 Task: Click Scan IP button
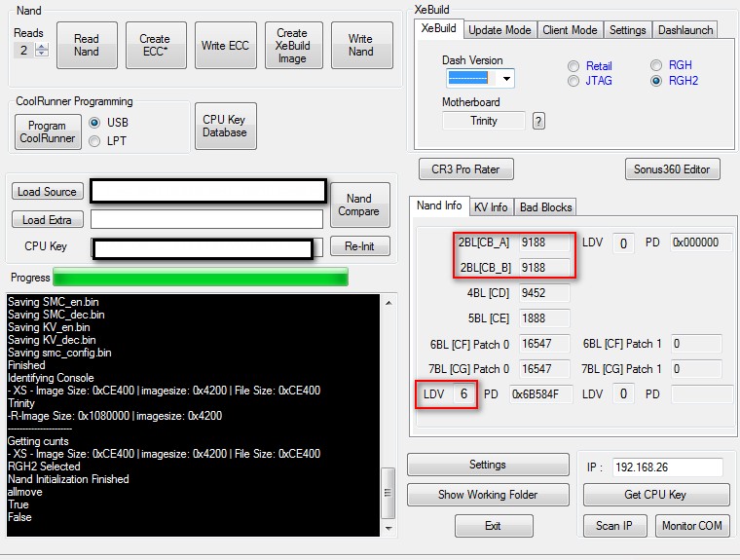click(x=614, y=526)
